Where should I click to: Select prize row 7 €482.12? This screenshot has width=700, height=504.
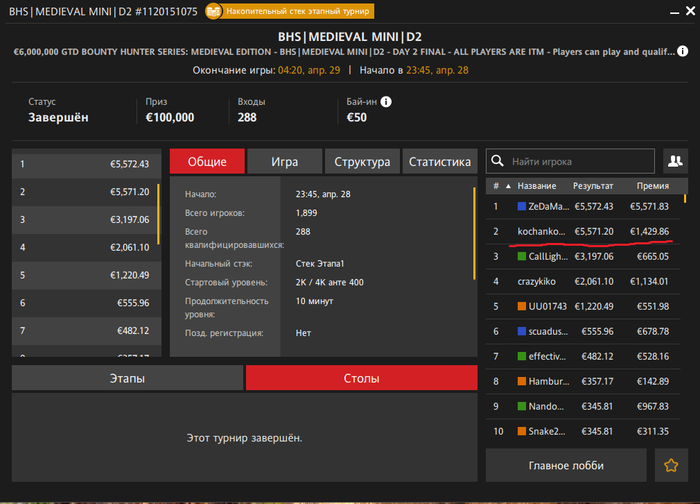[87, 330]
